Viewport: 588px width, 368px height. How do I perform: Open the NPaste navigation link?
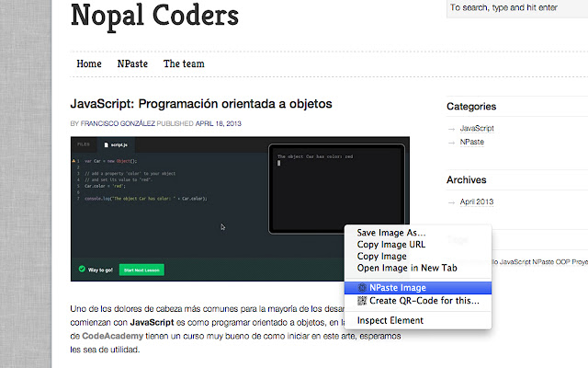[x=132, y=63]
